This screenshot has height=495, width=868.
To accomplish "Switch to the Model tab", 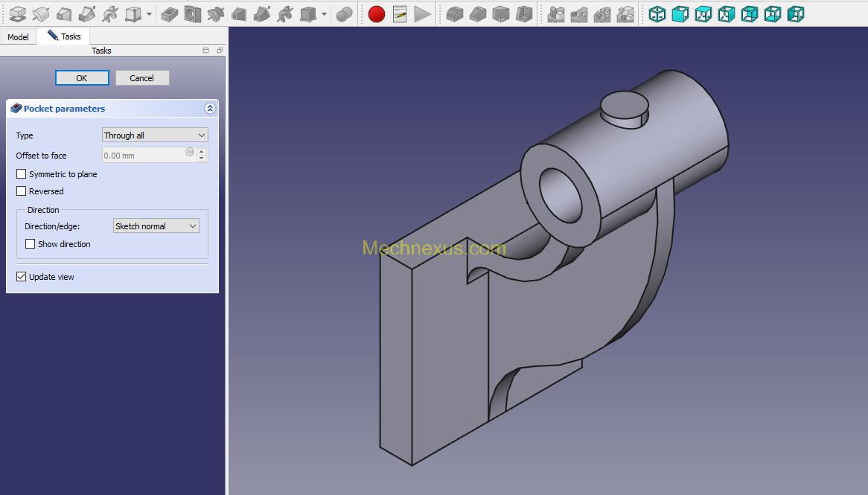I will click(19, 37).
